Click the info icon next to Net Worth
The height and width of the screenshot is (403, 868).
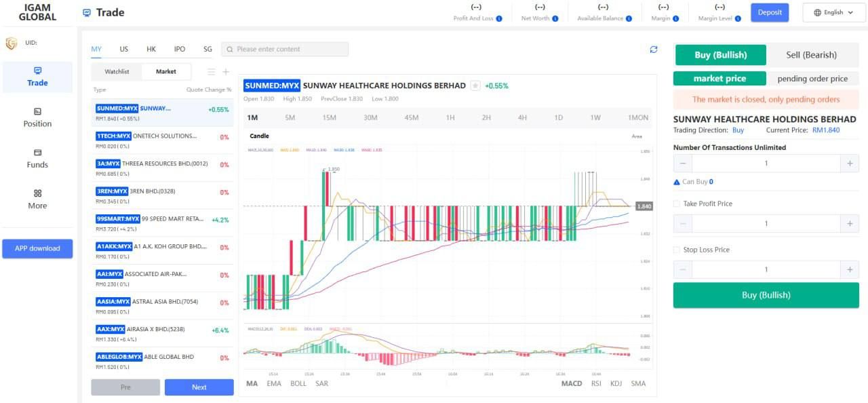point(555,19)
